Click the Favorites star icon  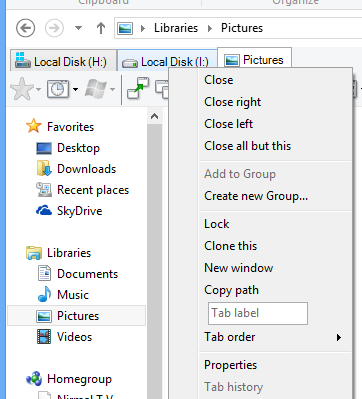pos(34,126)
